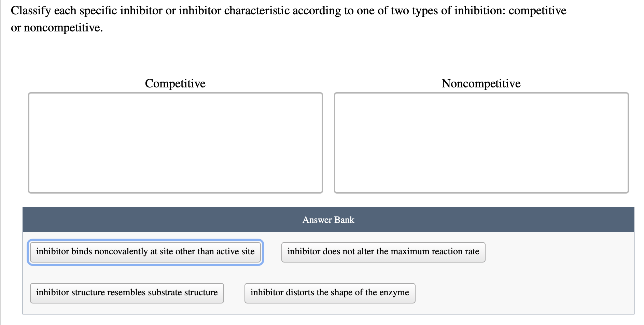Click inside the Noncompetitive answer box
The height and width of the screenshot is (325, 644).
point(481,142)
